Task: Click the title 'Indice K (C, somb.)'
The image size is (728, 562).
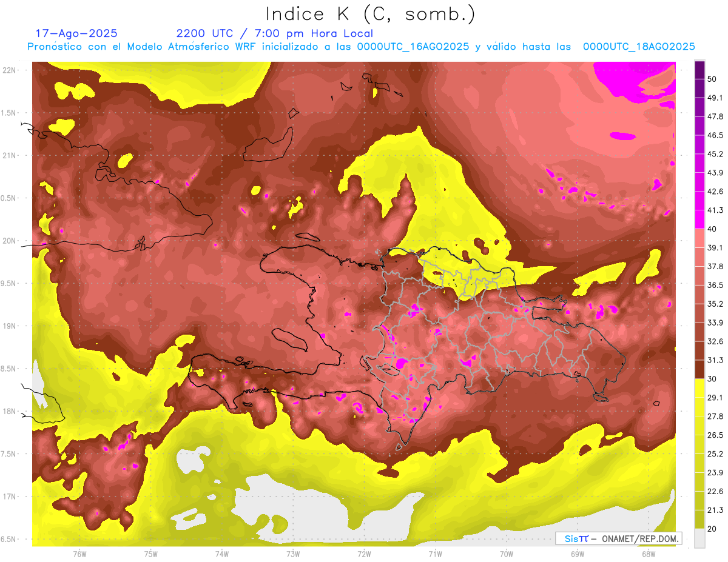Action: click(370, 14)
